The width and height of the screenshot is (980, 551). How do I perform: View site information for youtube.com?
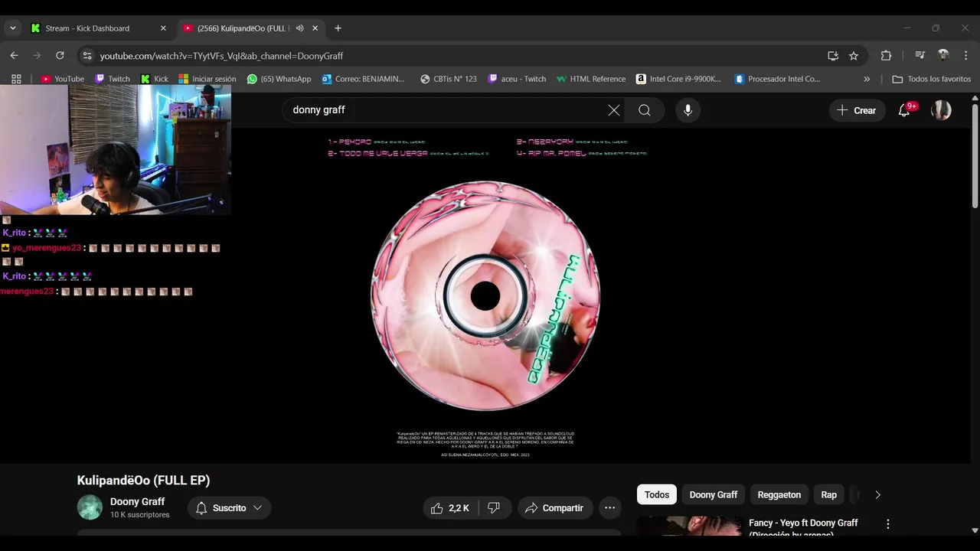click(87, 56)
